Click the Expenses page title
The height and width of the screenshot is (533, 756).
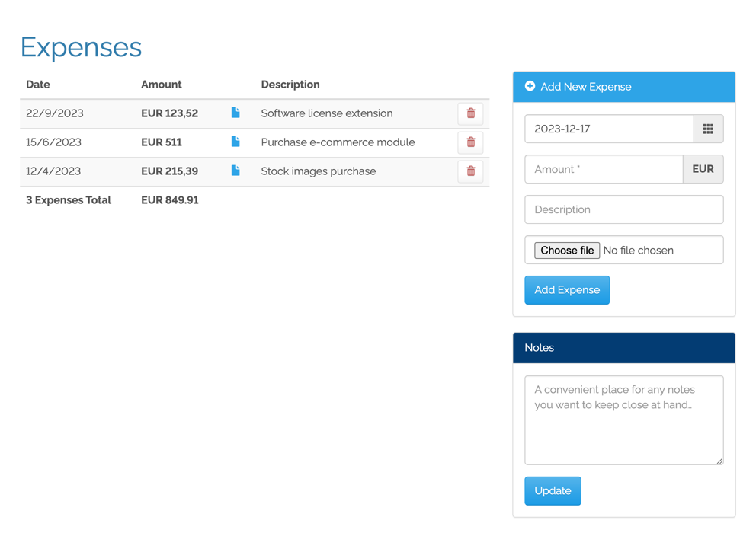(x=80, y=47)
